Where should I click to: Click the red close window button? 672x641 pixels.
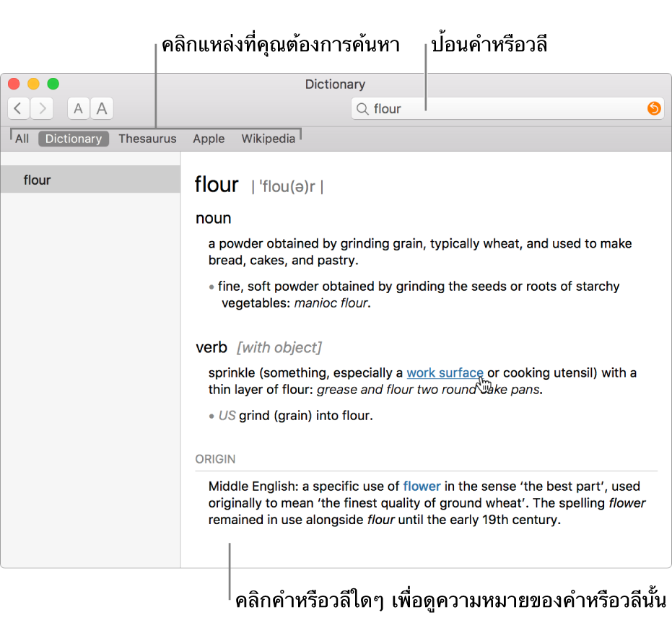14,84
